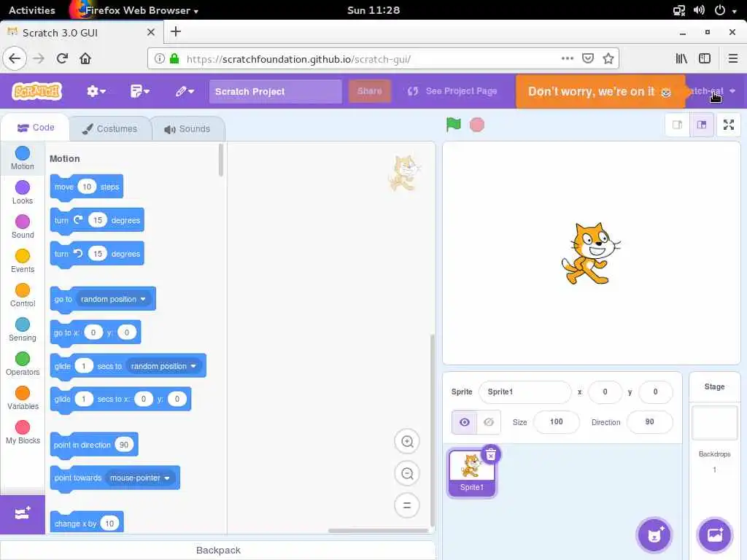Select the Sound block category
747x560 pixels.
pyautogui.click(x=23, y=227)
